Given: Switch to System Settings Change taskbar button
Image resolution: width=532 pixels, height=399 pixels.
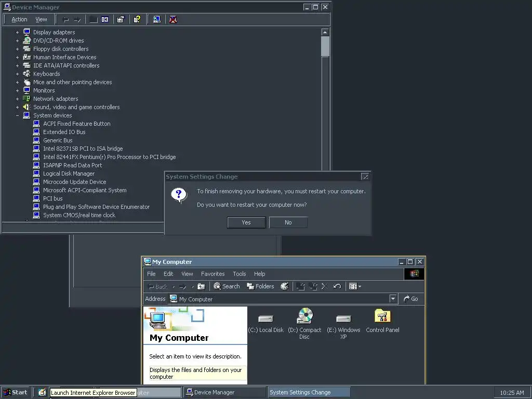Looking at the screenshot, I should click(x=309, y=392).
